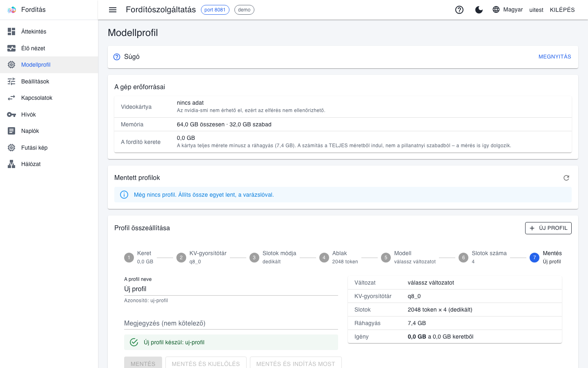Open the uitest user label
Screen dimensions: 588x368
pyautogui.click(x=536, y=10)
